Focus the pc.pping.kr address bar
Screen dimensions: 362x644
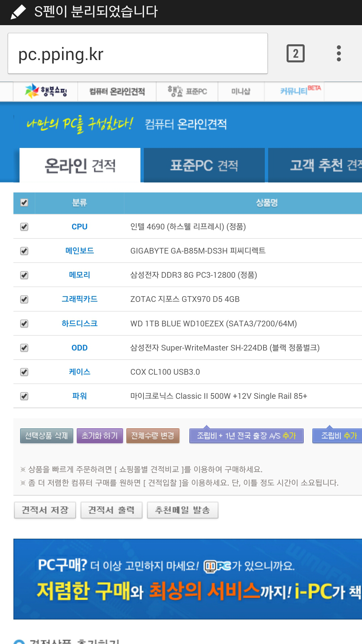coord(138,53)
